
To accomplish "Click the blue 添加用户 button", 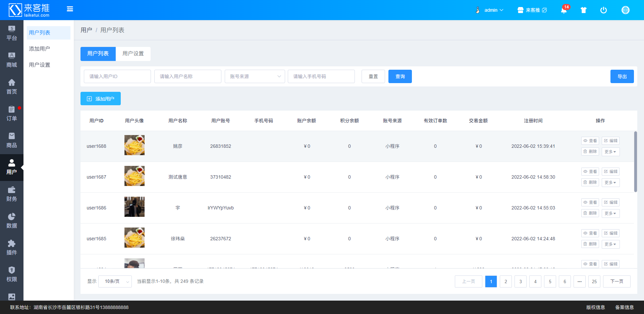I will pyautogui.click(x=101, y=99).
